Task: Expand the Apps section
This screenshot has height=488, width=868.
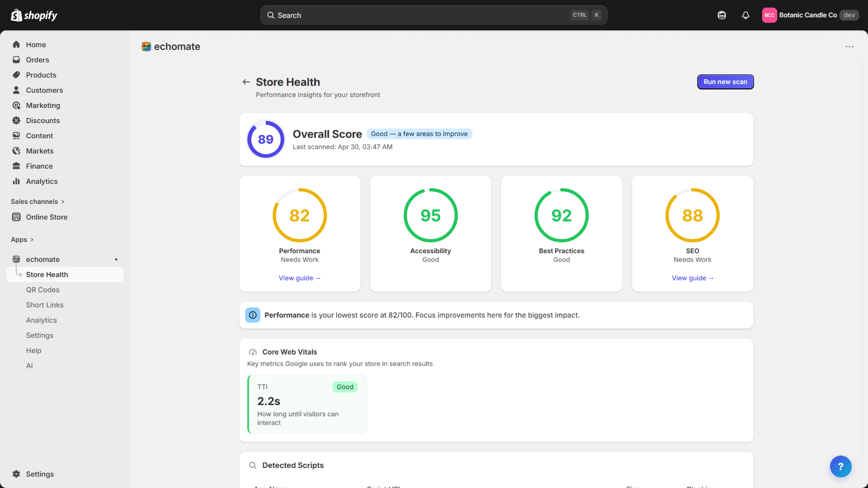Action: pyautogui.click(x=22, y=240)
